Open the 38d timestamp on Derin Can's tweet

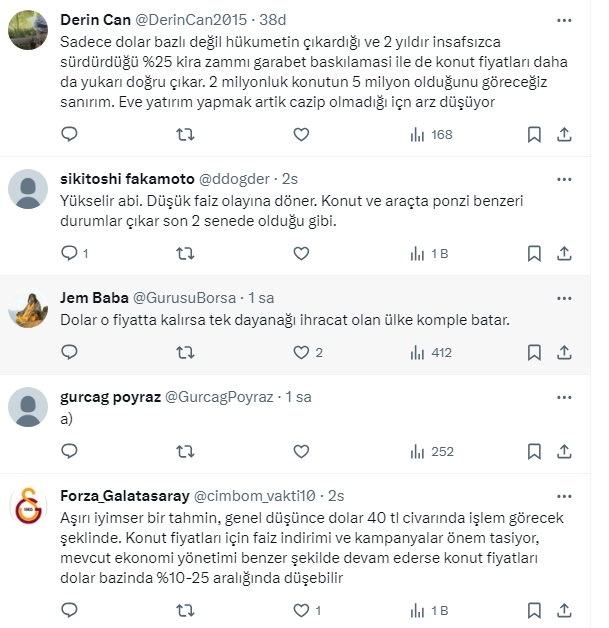pyautogui.click(x=272, y=20)
